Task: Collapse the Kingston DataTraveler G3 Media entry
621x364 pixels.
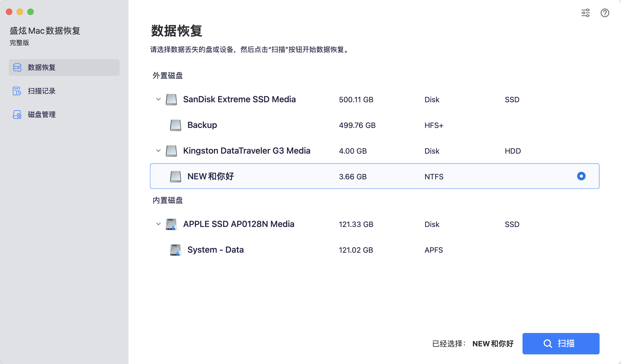Action: 158,151
